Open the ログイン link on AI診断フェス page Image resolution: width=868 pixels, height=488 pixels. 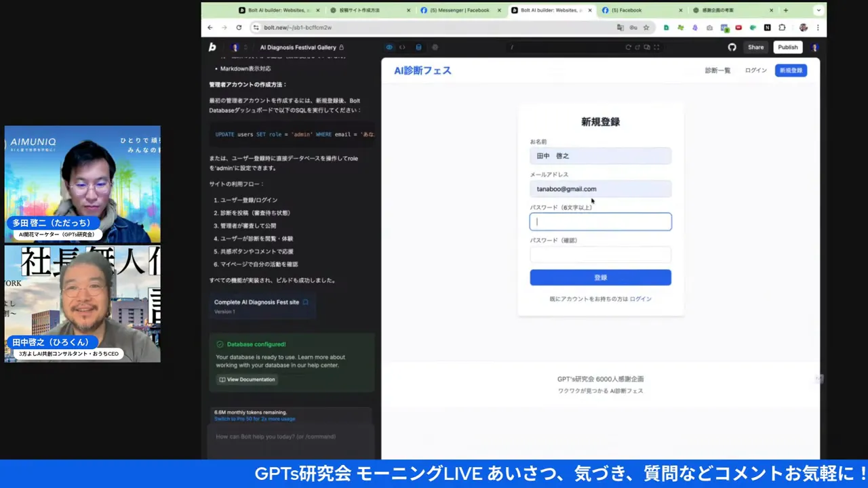click(x=755, y=70)
